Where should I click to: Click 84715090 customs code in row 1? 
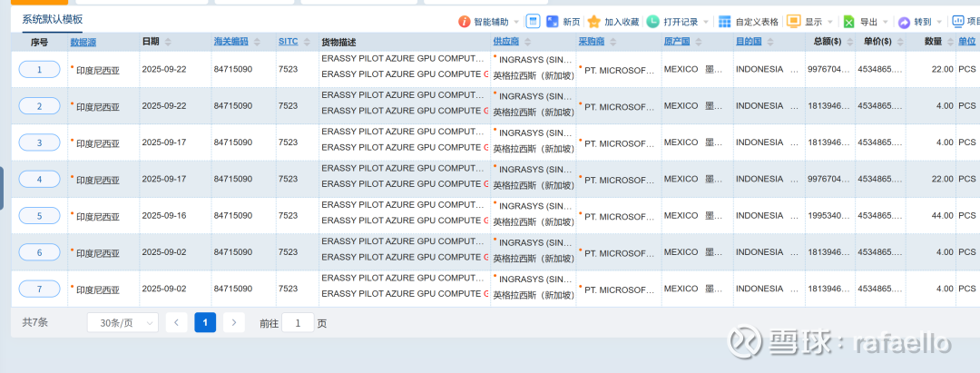click(233, 69)
